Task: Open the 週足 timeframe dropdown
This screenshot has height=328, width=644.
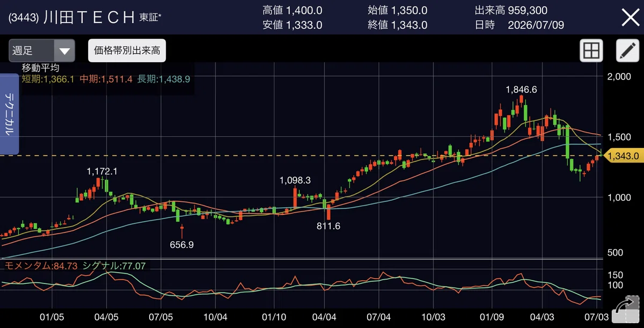Action: point(42,51)
